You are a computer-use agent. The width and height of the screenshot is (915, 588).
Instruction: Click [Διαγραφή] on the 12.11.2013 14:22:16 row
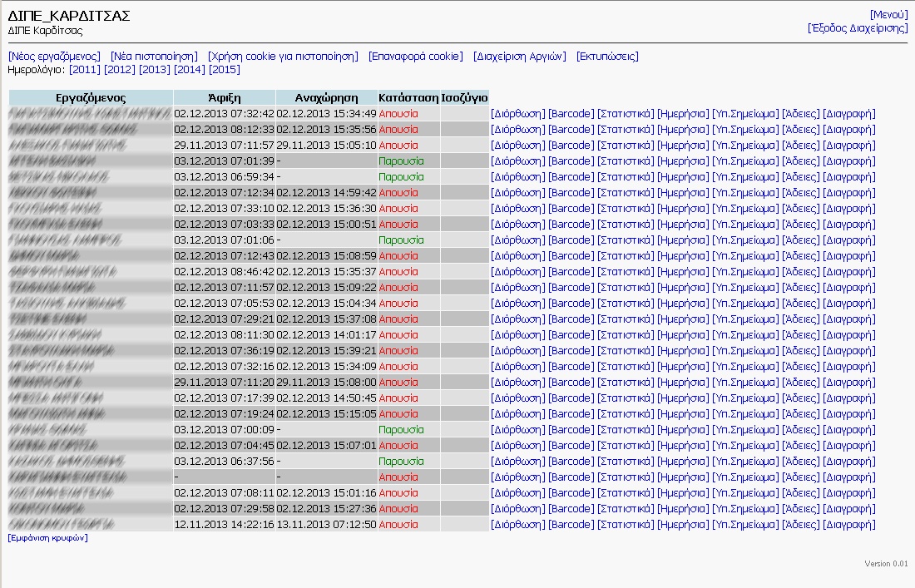tap(848, 525)
